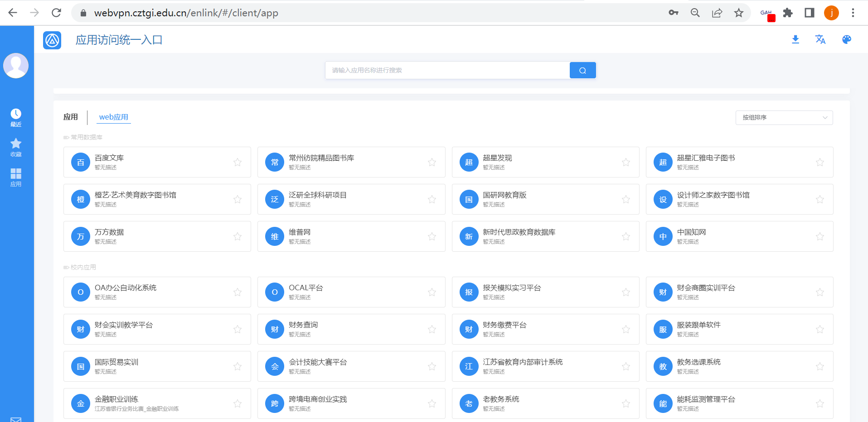Click the 常用数据库 group label
Viewport: 868px width, 422px height.
pos(86,137)
